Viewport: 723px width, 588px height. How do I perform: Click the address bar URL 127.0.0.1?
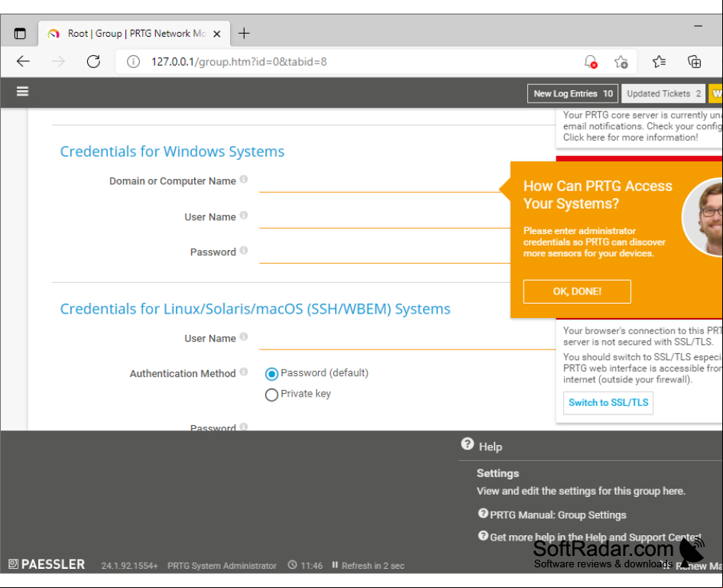tap(239, 62)
